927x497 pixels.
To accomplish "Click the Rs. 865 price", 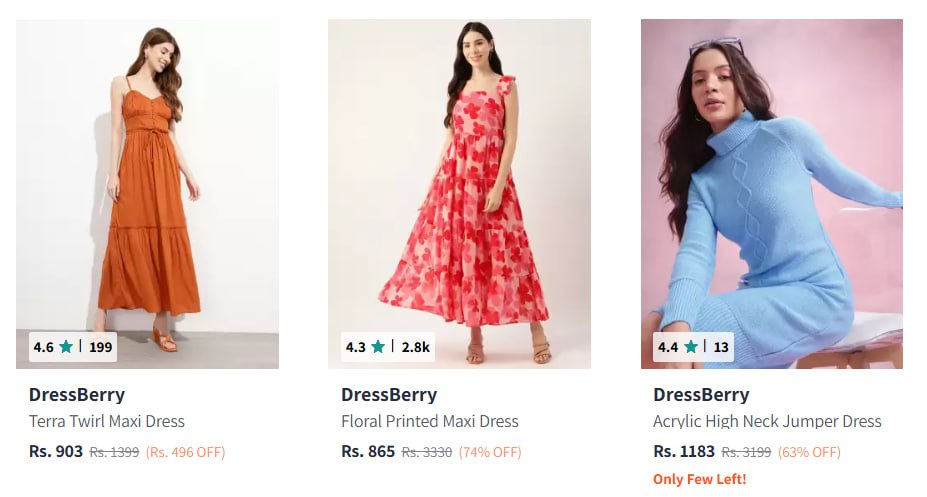I will tap(368, 451).
